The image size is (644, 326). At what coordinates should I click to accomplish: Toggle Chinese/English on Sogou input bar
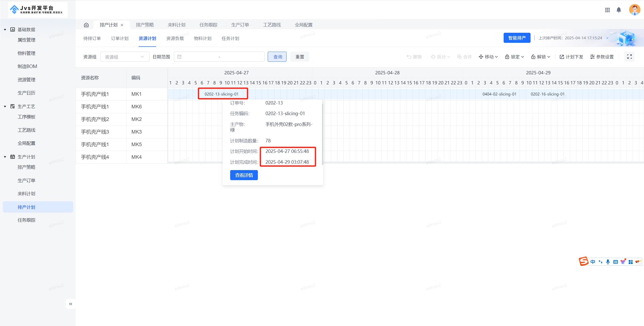tap(593, 262)
